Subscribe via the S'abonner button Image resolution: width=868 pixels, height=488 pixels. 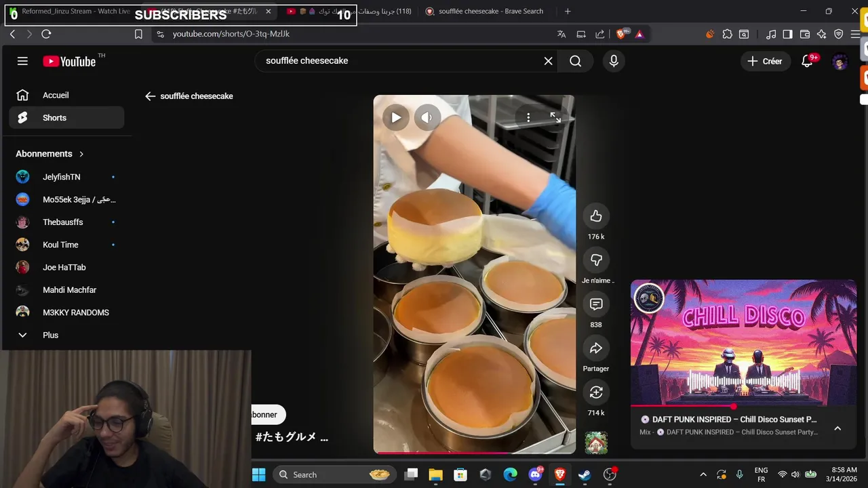coord(267,415)
